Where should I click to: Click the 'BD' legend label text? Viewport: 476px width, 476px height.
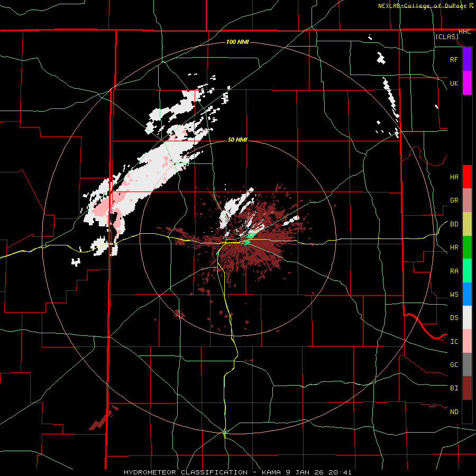[x=454, y=224]
